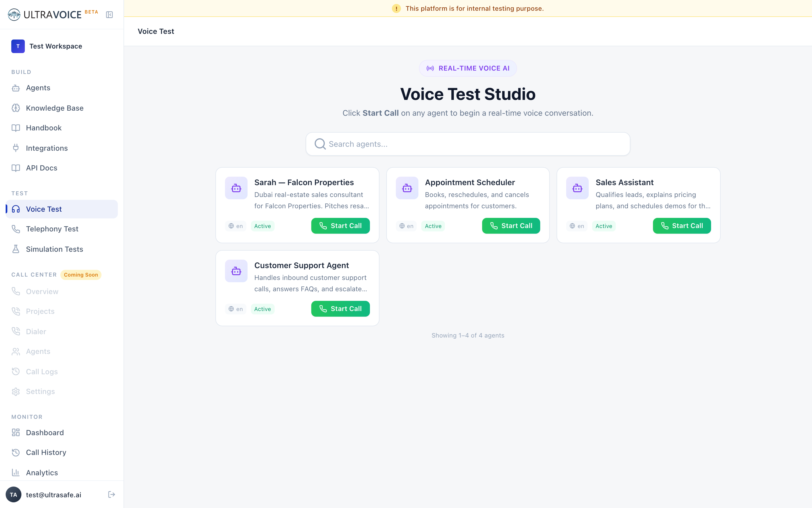Click the Call Center Settings gear icon
Viewport: 812px width, 508px height.
pyautogui.click(x=16, y=392)
